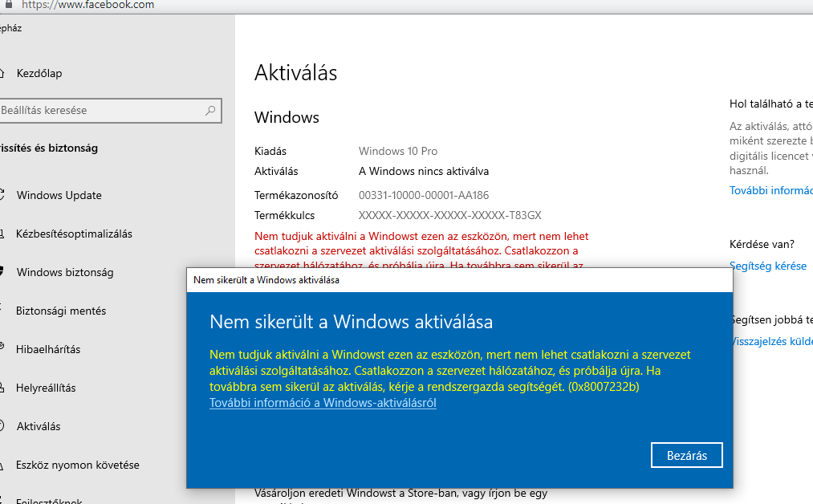Viewport: 813px width, 504px height.
Task: Click the product key ending T83GX
Action: 449,215
